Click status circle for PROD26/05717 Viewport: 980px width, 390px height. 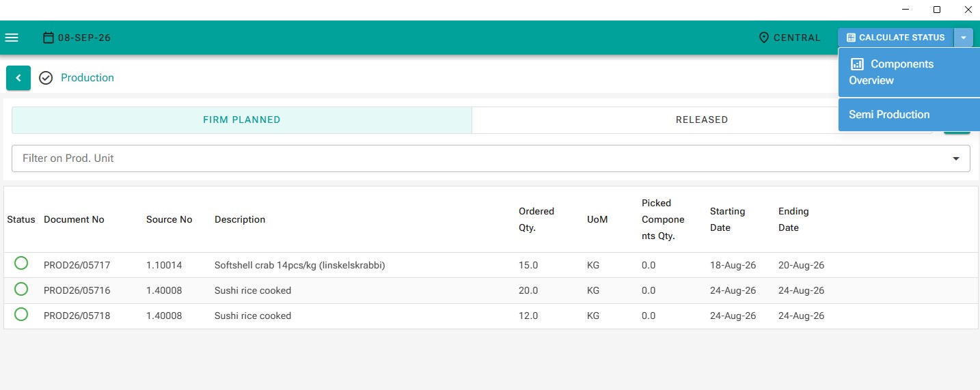21,264
